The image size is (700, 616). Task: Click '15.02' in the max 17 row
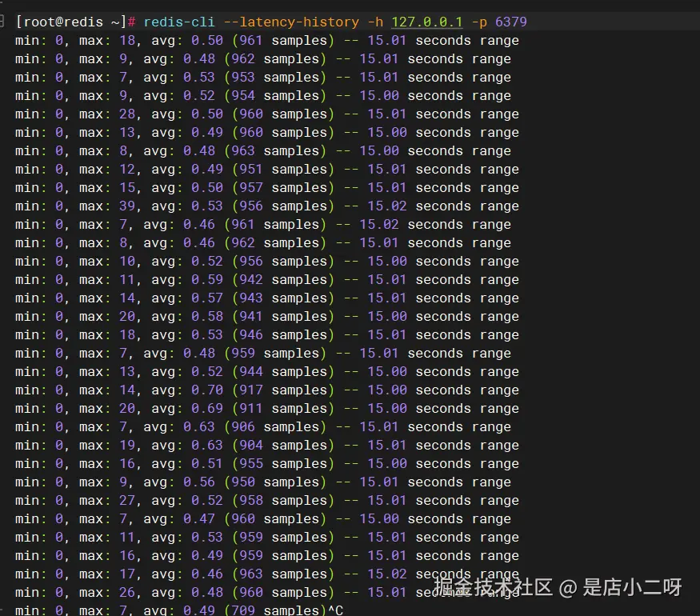387,574
